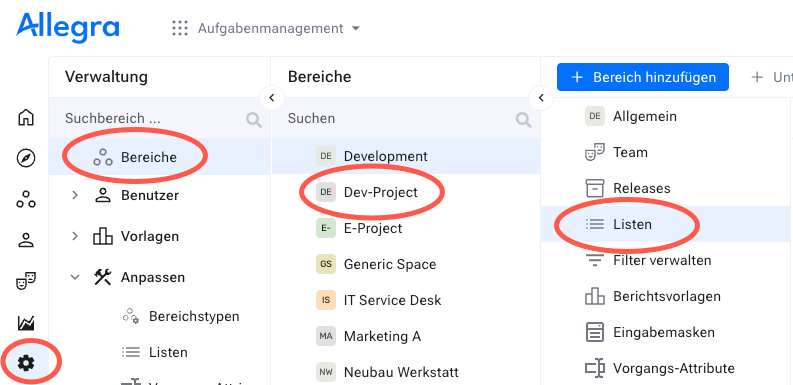793x385 pixels.
Task: Select the three-circles spaces icon in sidebar
Action: click(x=26, y=200)
